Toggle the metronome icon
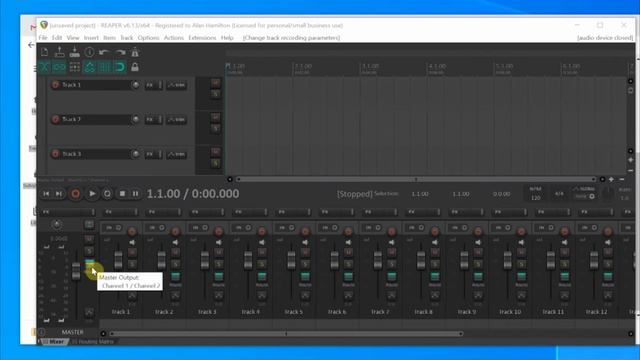The height and width of the screenshot is (360, 640). (135, 52)
